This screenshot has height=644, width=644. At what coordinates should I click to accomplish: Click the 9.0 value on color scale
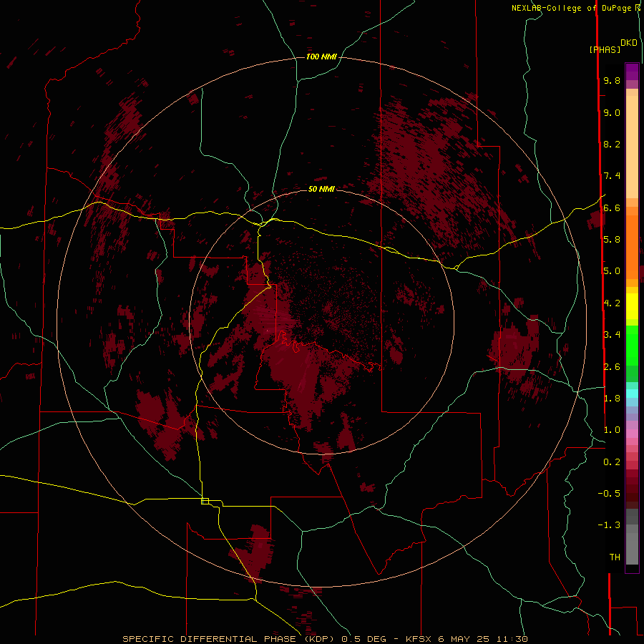click(x=612, y=112)
